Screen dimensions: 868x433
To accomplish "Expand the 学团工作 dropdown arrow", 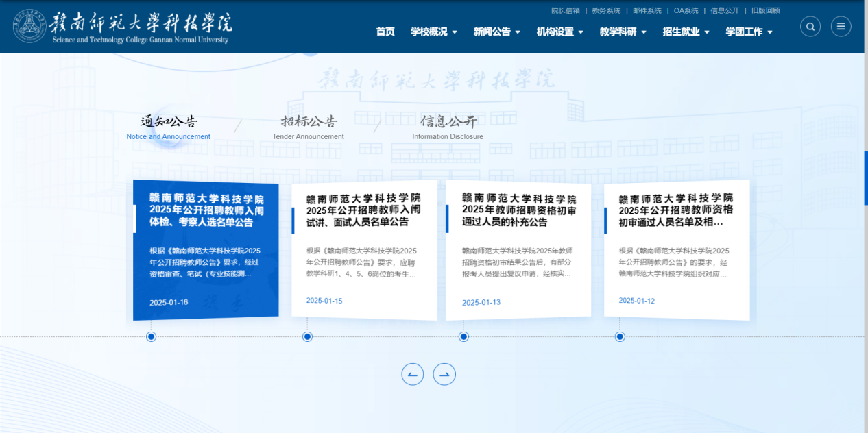I will [x=770, y=32].
